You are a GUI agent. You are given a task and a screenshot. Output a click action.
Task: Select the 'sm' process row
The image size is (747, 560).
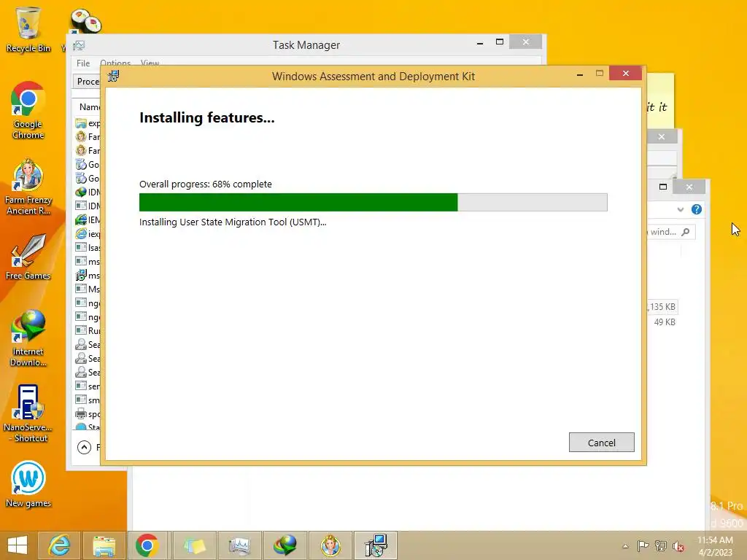tap(88, 400)
